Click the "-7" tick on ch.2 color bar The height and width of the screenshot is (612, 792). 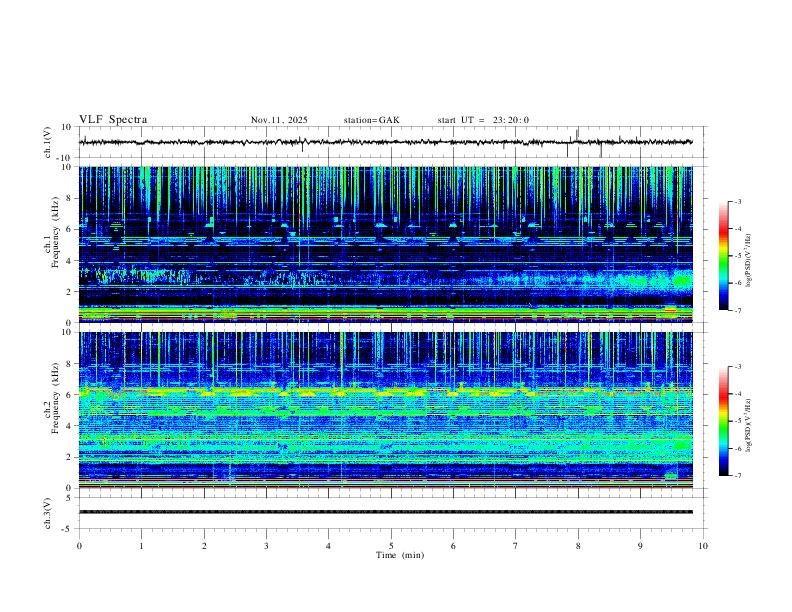coord(738,476)
